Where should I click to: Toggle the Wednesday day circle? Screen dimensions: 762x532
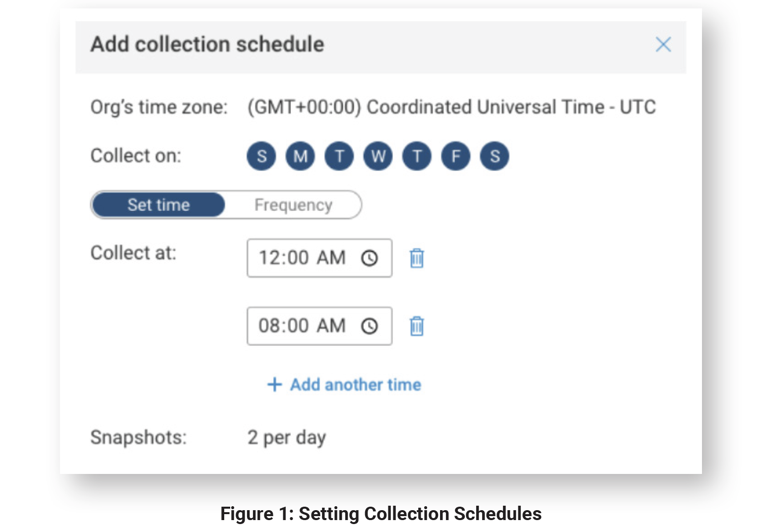tap(378, 156)
